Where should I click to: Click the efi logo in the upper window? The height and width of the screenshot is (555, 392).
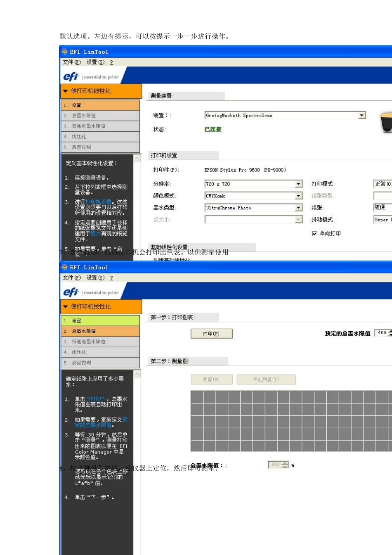[71, 76]
